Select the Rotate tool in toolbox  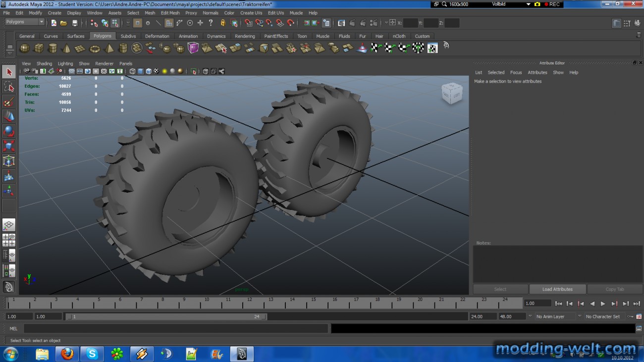[x=9, y=131]
